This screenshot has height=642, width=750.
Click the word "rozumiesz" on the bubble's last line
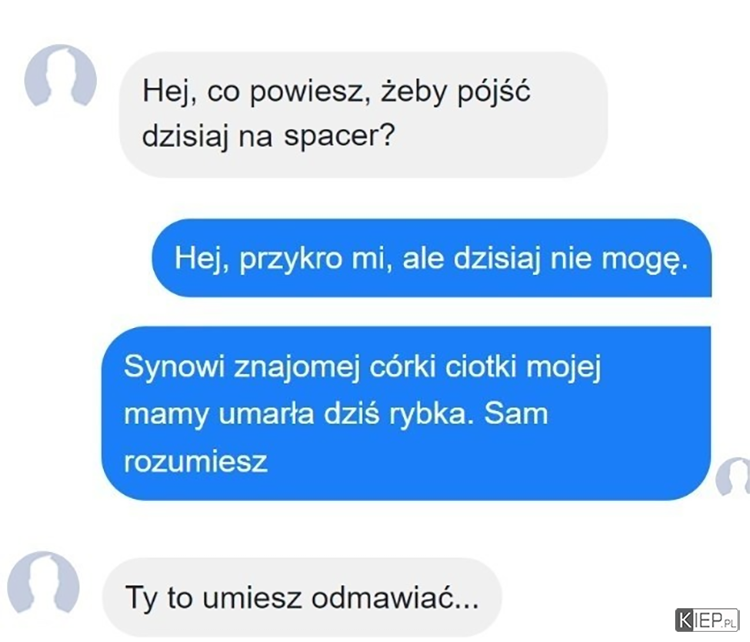196,463
